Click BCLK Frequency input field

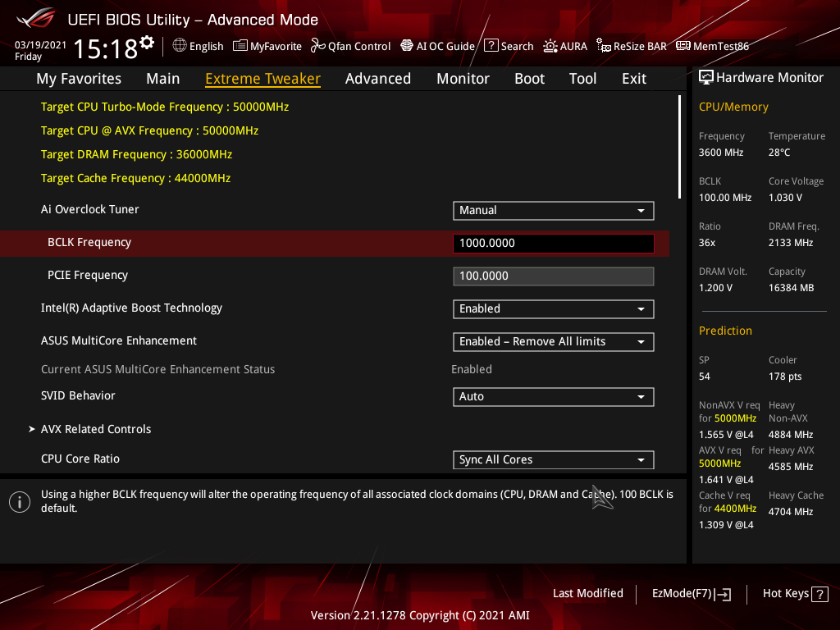coord(554,243)
